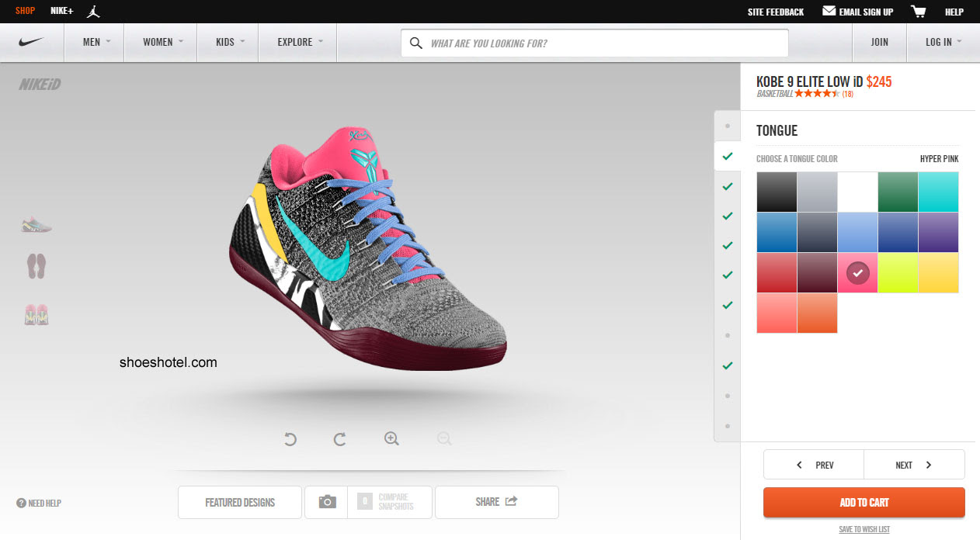
Task: Zoom in on the shoe
Action: click(391, 439)
